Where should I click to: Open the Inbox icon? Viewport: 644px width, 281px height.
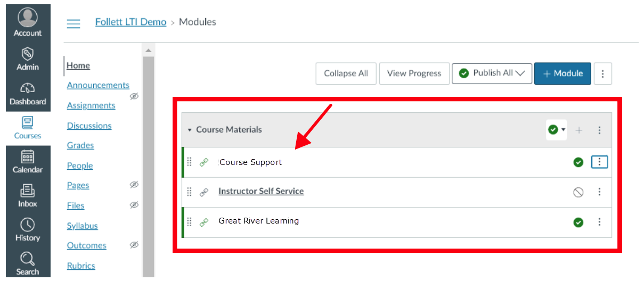click(28, 191)
